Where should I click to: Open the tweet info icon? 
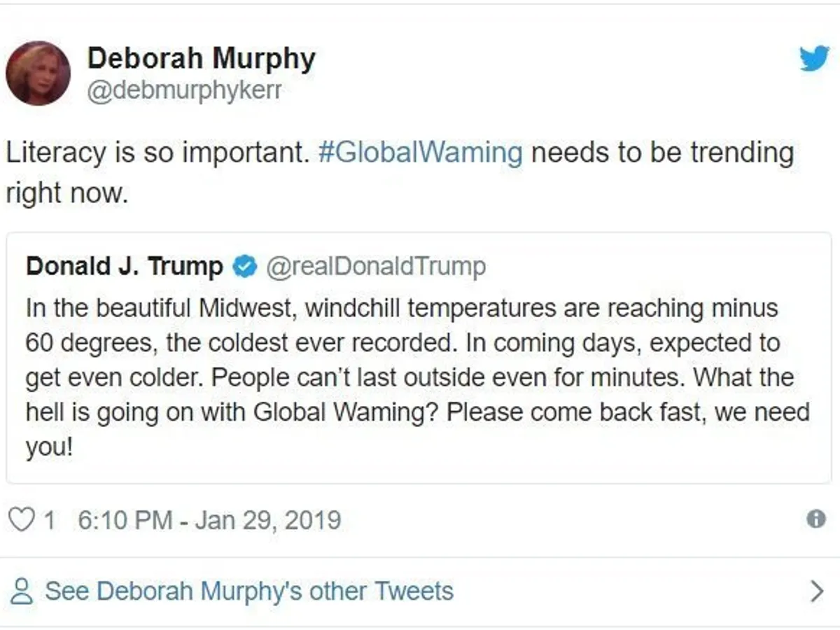(x=815, y=519)
